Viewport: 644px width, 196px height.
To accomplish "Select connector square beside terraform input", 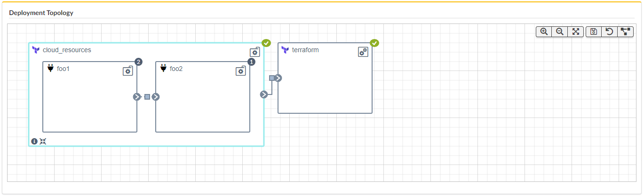I will point(271,78).
